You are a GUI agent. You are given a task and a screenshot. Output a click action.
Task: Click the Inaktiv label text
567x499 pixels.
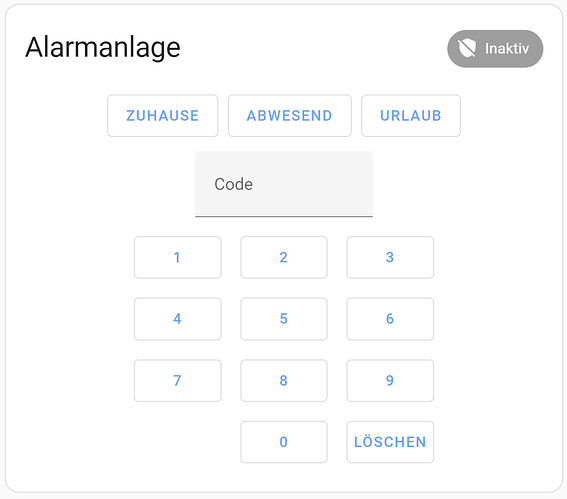(x=507, y=48)
